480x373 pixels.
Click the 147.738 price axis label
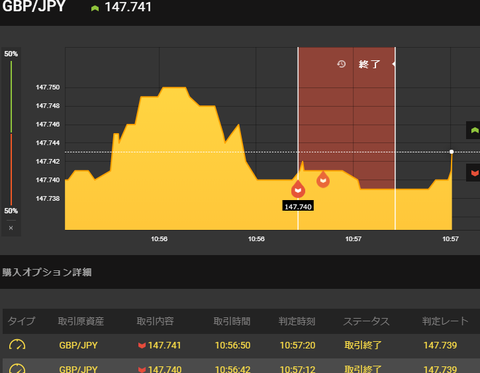pos(48,198)
